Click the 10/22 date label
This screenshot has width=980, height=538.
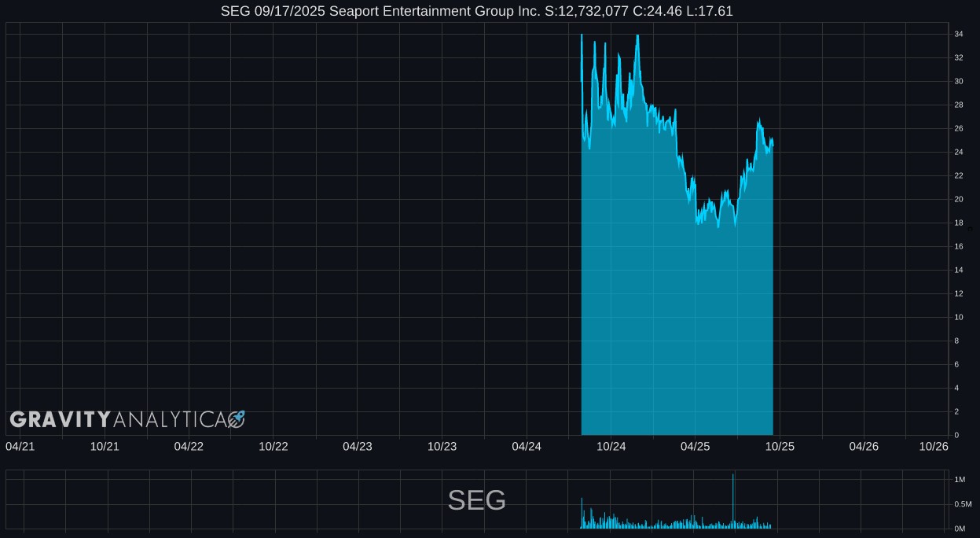pyautogui.click(x=273, y=446)
